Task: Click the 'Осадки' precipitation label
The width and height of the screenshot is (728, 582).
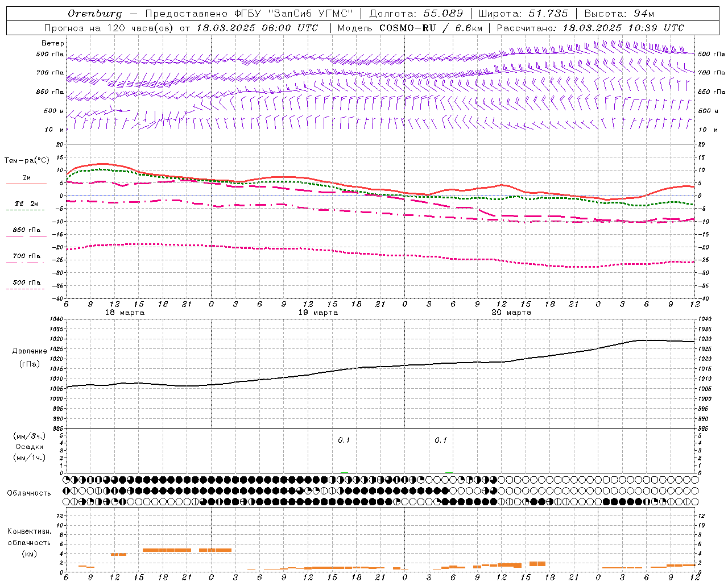Action: [x=30, y=447]
